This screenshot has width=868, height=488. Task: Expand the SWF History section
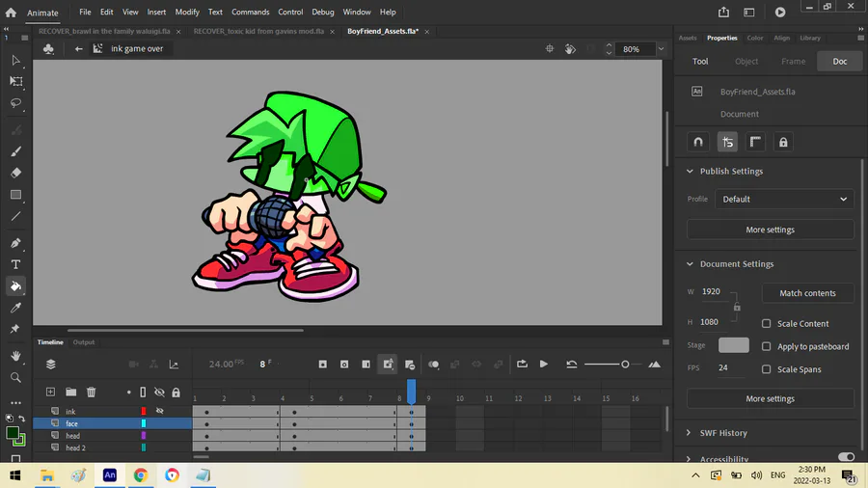click(689, 433)
